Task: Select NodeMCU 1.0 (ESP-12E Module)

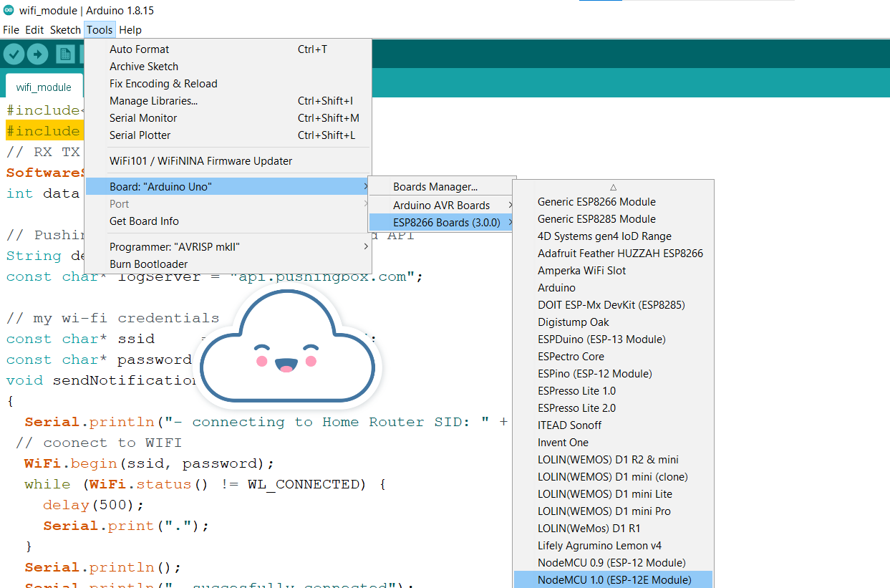Action: tap(614, 580)
